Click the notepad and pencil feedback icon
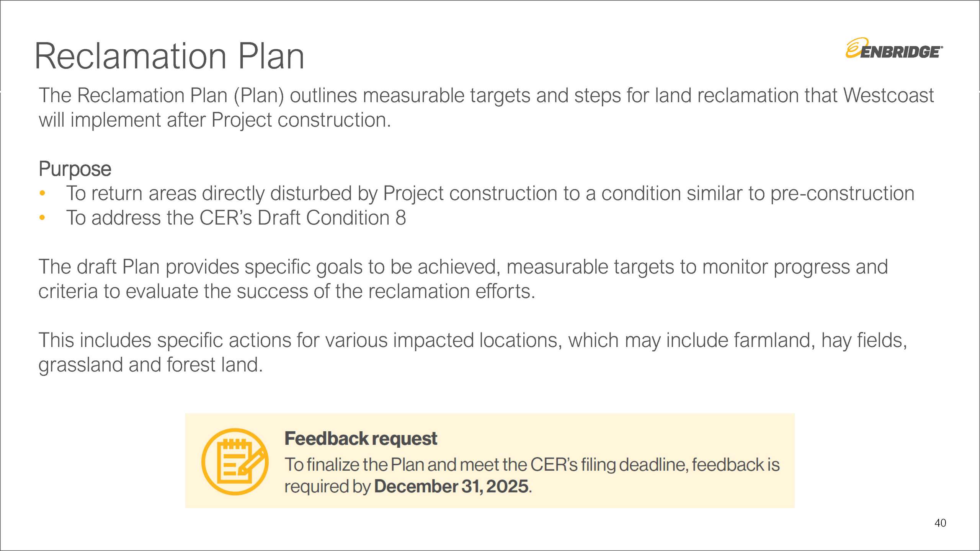The width and height of the screenshot is (980, 551). pyautogui.click(x=235, y=461)
